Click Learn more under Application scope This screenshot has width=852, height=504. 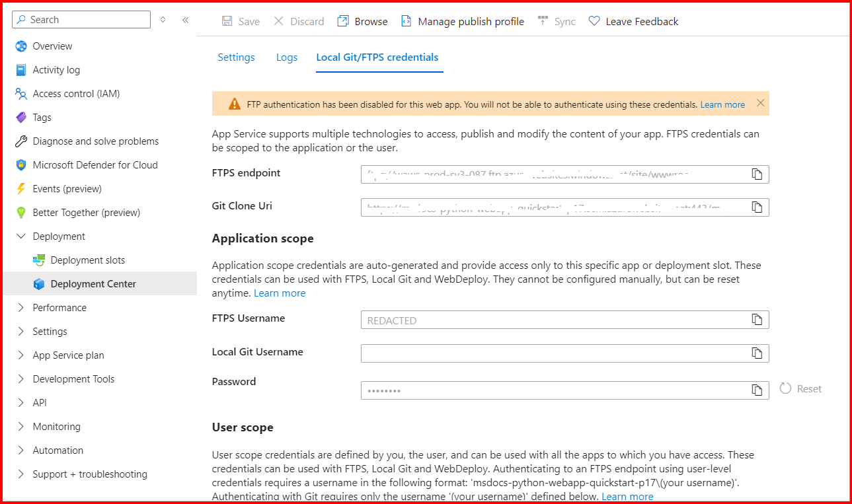tap(280, 293)
